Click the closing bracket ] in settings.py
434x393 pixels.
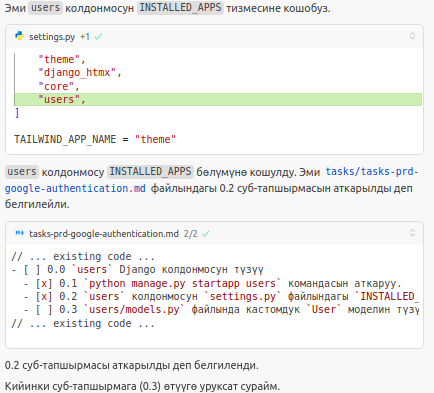pos(17,113)
